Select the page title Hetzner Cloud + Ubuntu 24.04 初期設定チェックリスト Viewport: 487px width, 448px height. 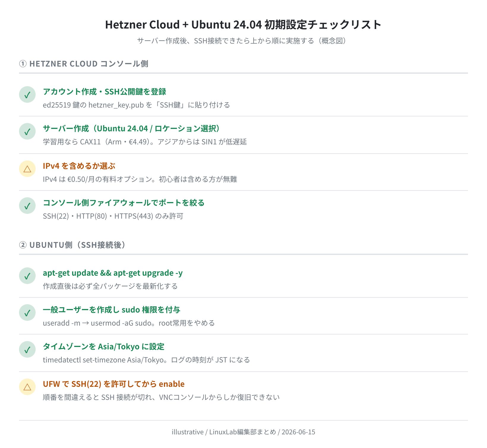click(243, 24)
